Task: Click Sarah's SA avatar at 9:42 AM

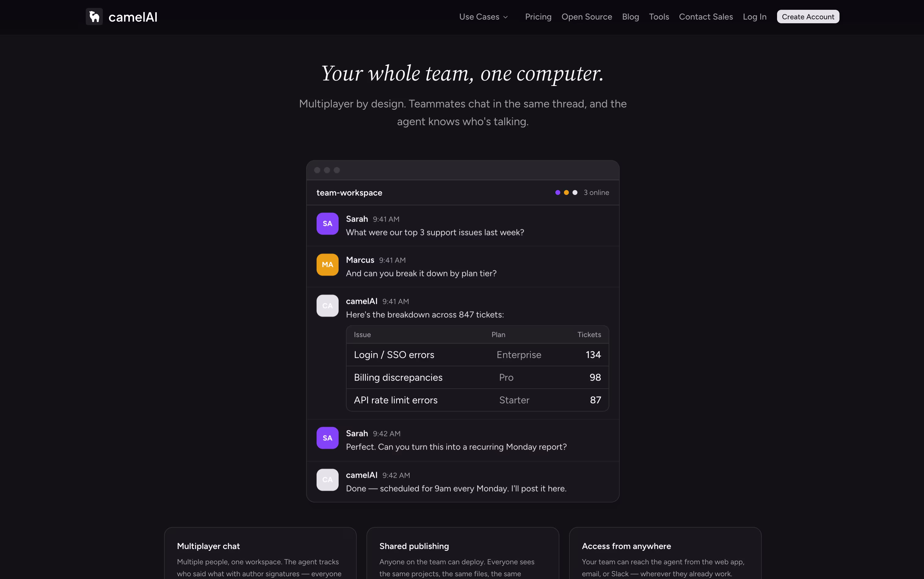Action: click(327, 438)
